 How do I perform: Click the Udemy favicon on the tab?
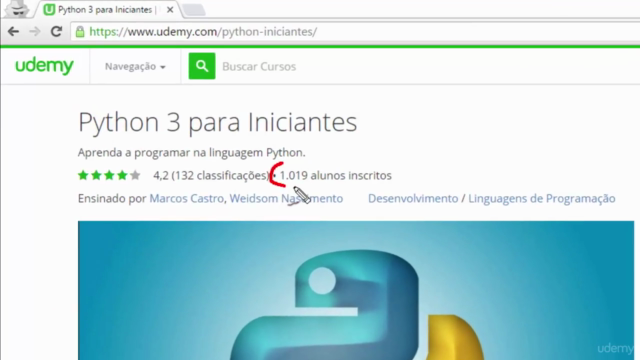(49, 9)
